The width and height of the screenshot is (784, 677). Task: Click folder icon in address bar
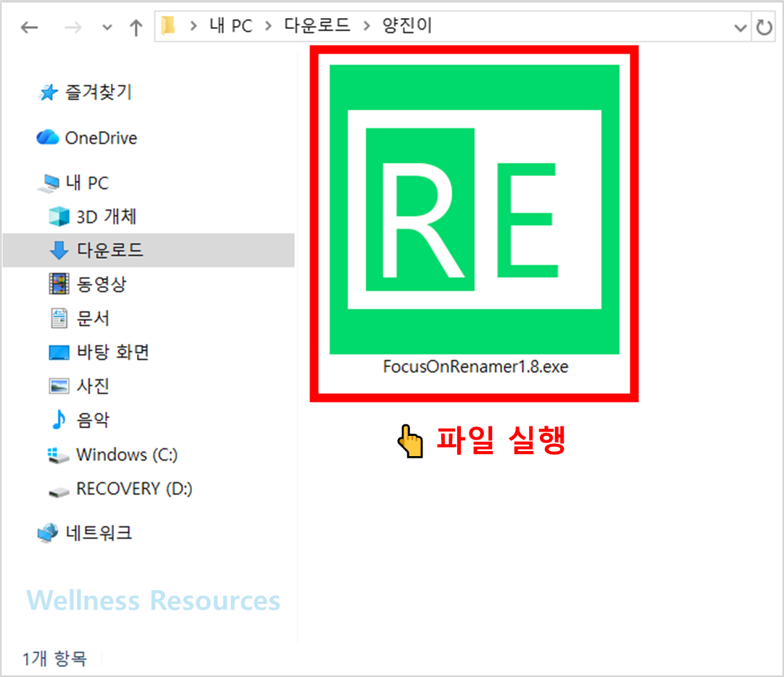(169, 25)
